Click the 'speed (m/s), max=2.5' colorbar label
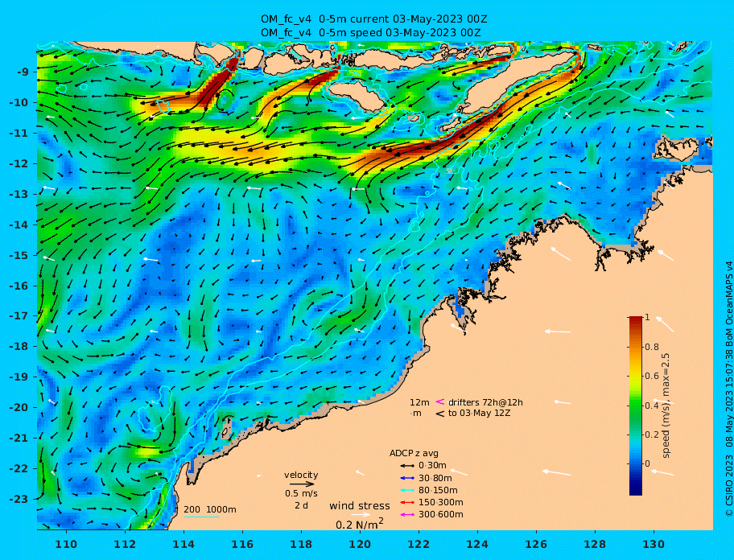734x560 pixels. (666, 406)
